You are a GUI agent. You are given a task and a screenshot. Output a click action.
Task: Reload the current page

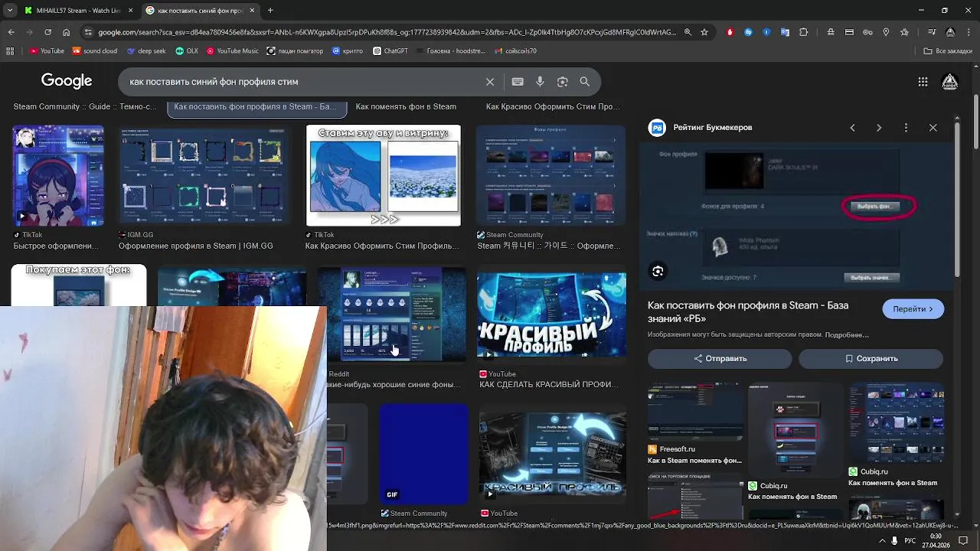coord(47,32)
